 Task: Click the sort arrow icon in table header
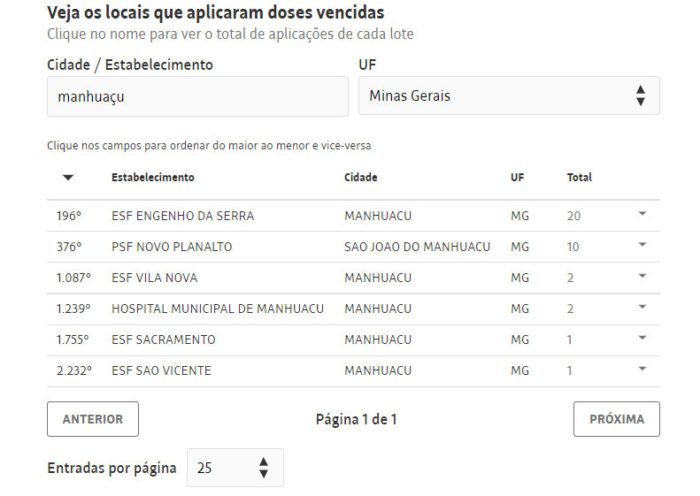68,178
